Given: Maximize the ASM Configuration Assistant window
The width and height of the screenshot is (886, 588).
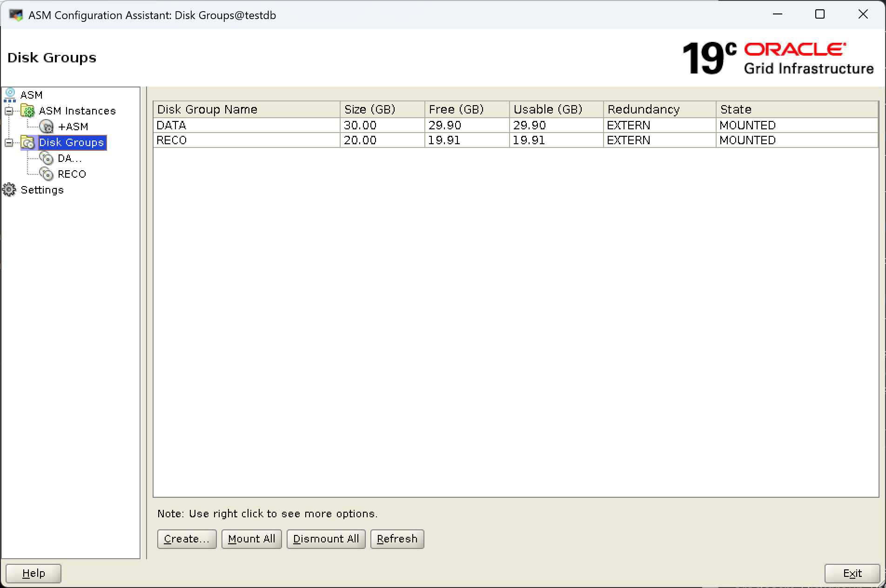Looking at the screenshot, I should [820, 14].
